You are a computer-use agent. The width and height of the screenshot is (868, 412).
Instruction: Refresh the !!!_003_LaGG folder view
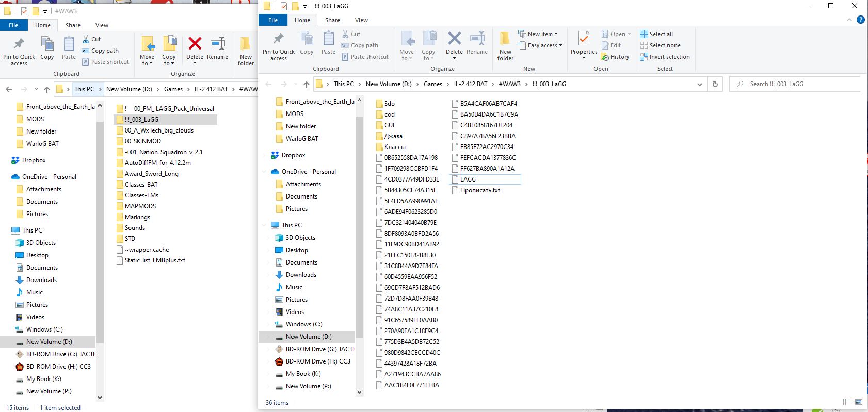click(x=715, y=84)
